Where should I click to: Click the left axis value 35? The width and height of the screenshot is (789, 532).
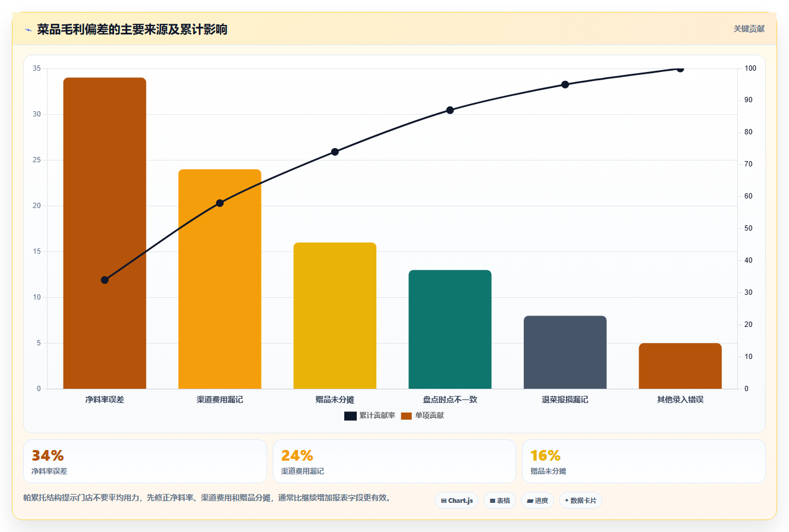[37, 68]
